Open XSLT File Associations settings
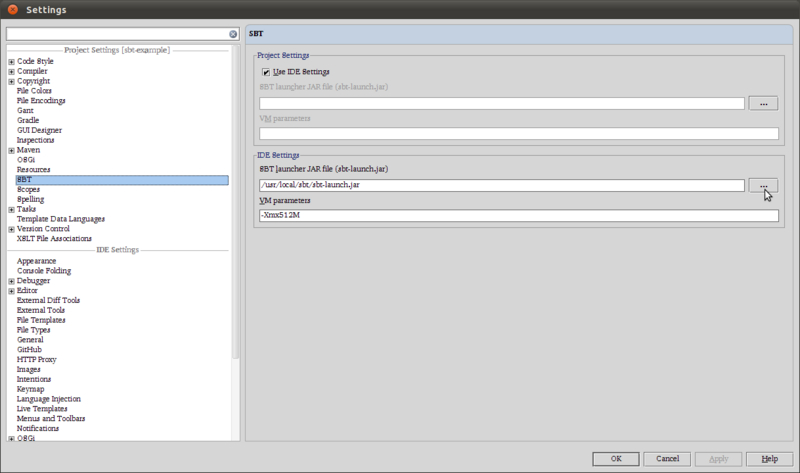This screenshot has height=473, width=800. [x=54, y=239]
